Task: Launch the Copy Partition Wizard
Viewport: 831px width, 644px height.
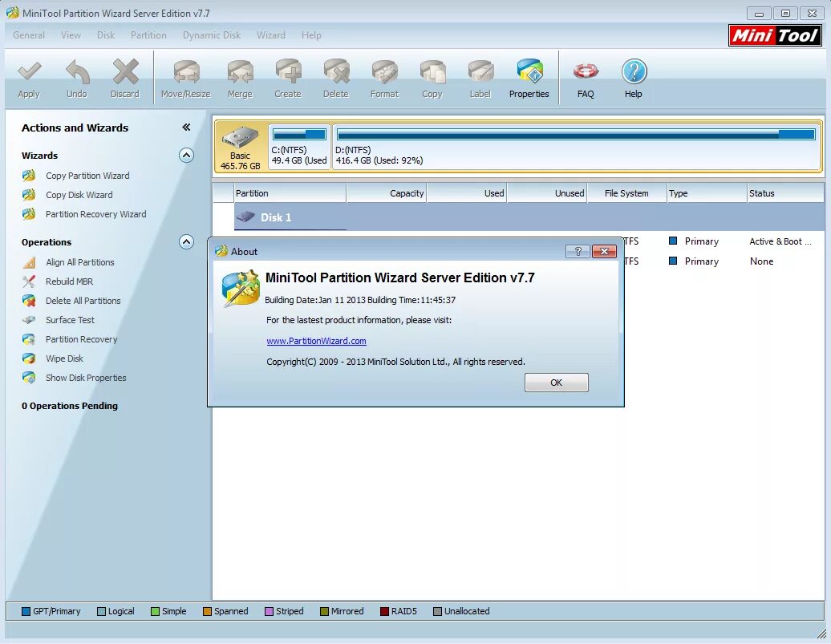Action: [x=87, y=176]
